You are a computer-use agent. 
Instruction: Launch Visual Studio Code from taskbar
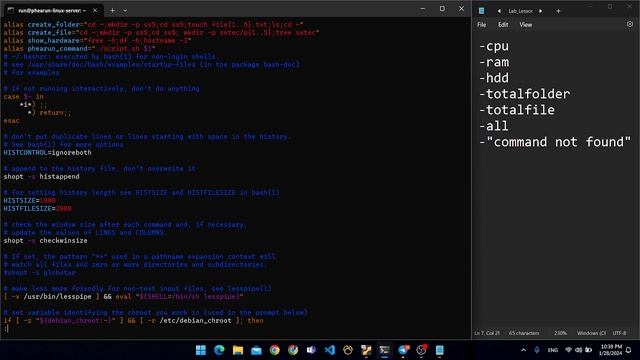330,350
